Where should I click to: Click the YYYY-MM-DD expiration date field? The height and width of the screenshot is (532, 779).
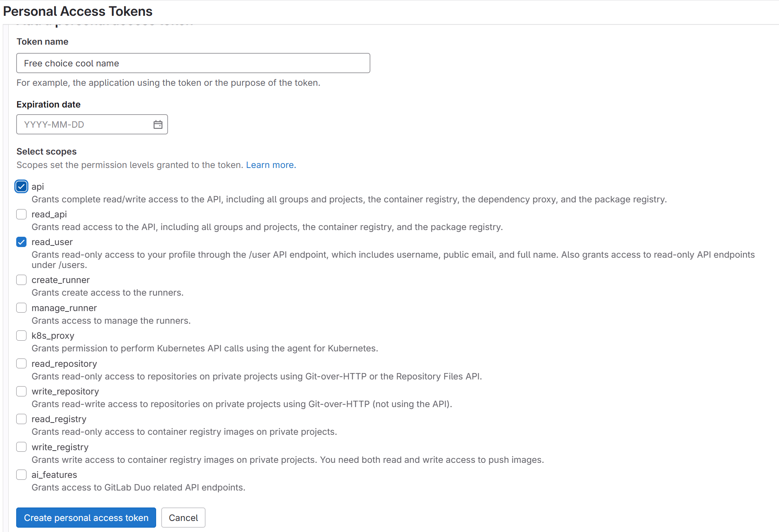[x=79, y=124]
